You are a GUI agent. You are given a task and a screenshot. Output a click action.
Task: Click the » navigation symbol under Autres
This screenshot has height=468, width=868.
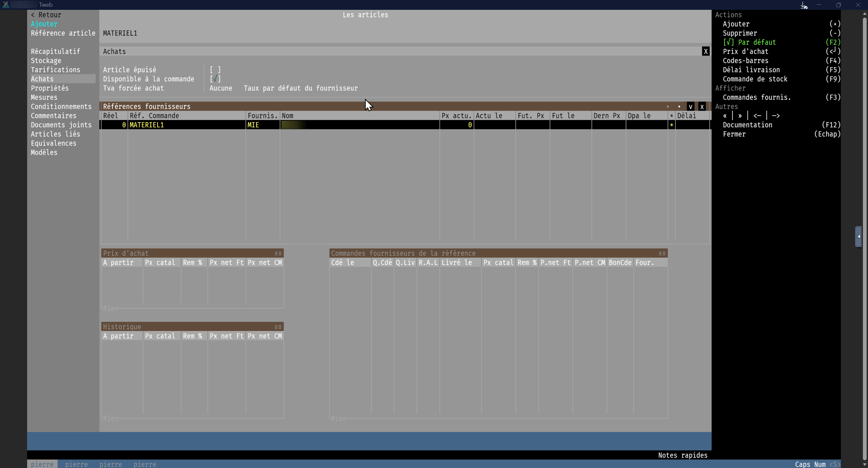(740, 116)
